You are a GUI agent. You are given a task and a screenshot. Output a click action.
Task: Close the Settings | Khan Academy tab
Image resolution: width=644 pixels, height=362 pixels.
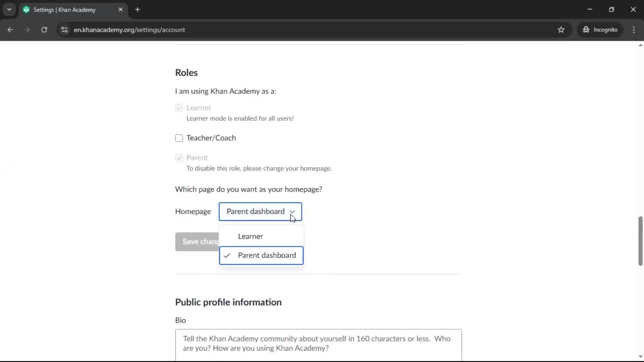[x=120, y=9]
